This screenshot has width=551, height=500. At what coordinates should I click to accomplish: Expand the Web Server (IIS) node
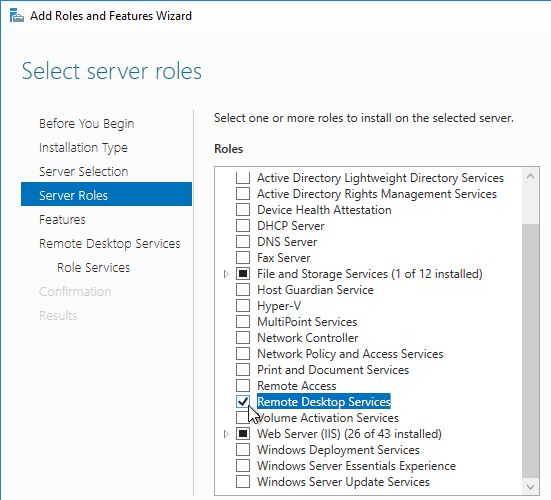(x=226, y=434)
